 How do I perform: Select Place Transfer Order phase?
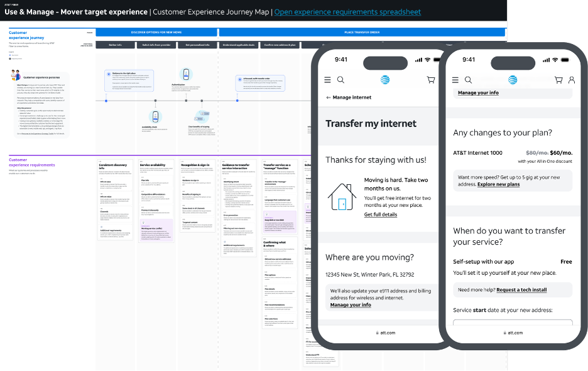click(x=362, y=32)
